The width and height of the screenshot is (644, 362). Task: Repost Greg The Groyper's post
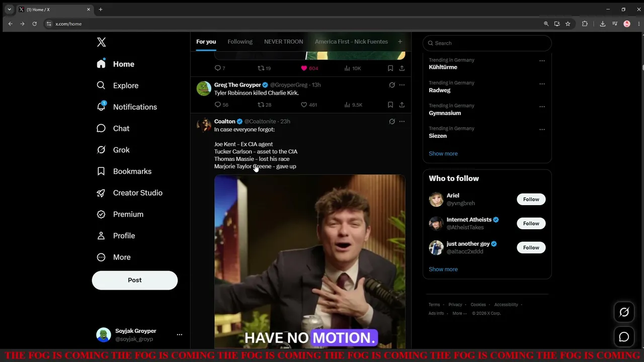coord(264,105)
